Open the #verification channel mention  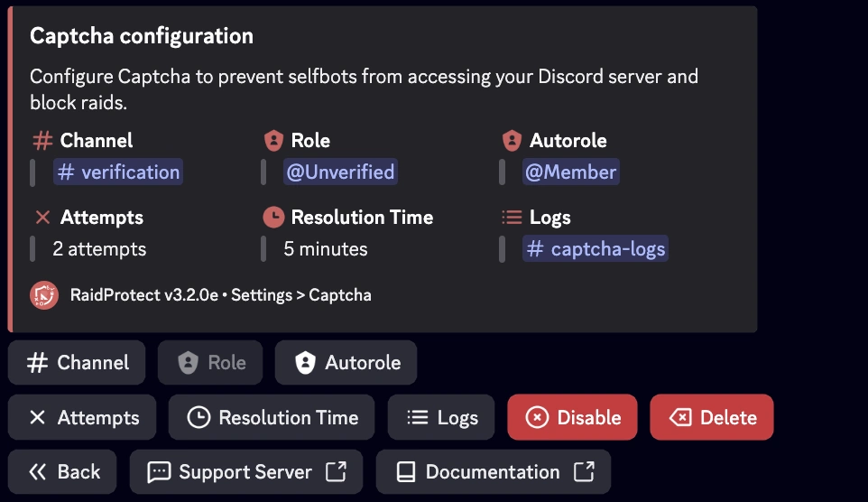point(118,172)
